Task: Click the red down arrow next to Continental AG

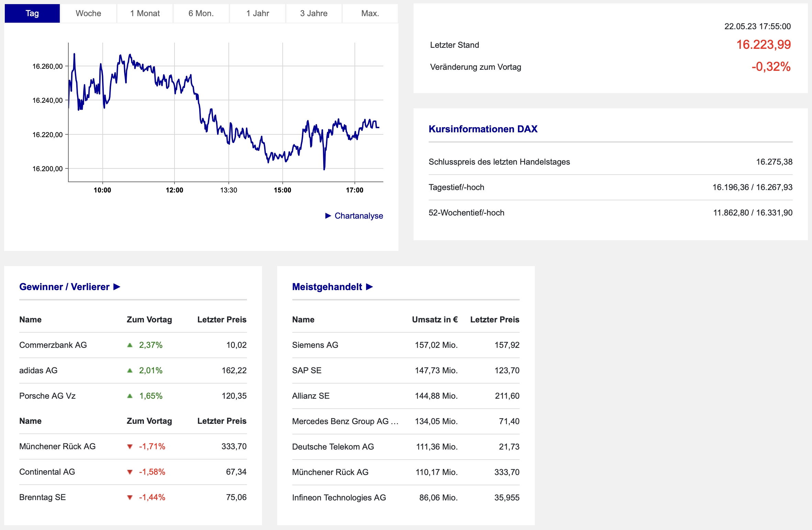Action: pyautogui.click(x=130, y=472)
